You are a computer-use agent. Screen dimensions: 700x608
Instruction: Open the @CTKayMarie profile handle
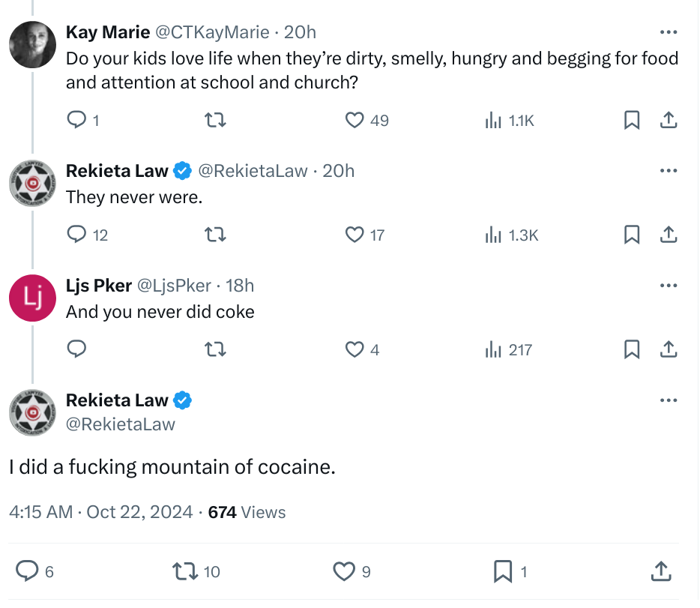coord(213,32)
